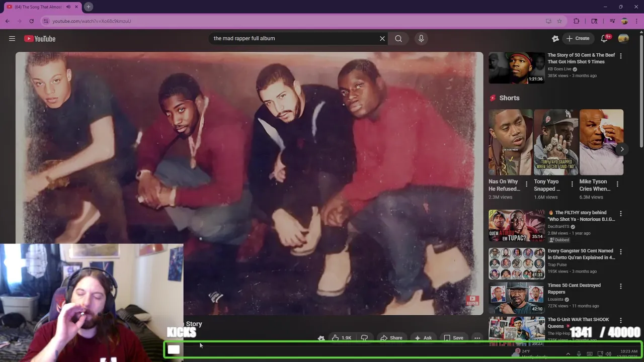Screen dimensions: 644x362
Task: Open the Create menu
Action: (578, 38)
